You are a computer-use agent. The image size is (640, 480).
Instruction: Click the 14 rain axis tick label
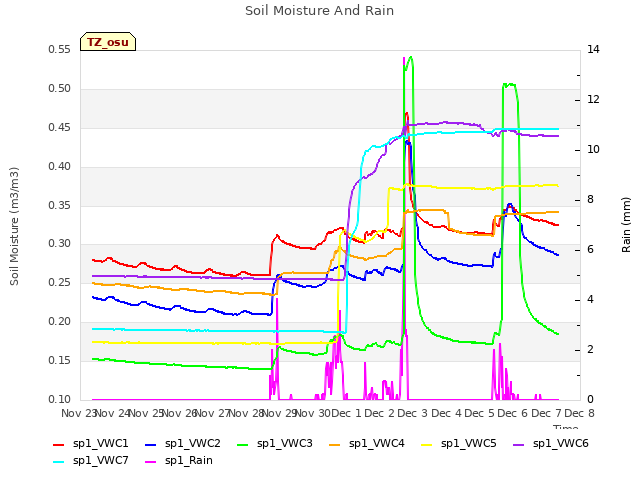click(x=593, y=50)
